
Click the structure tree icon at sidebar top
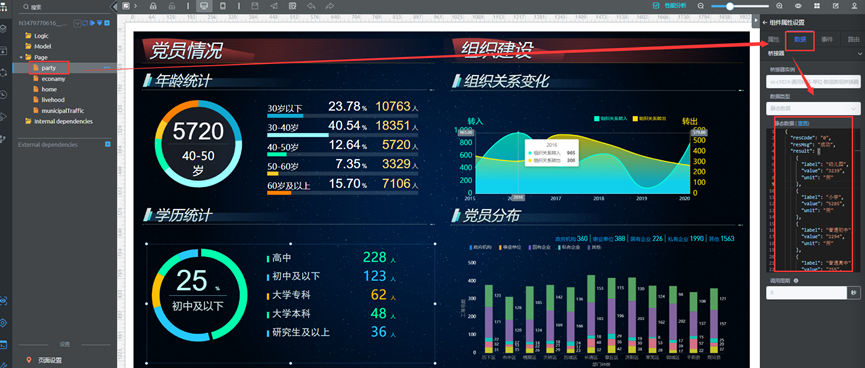coord(4,7)
